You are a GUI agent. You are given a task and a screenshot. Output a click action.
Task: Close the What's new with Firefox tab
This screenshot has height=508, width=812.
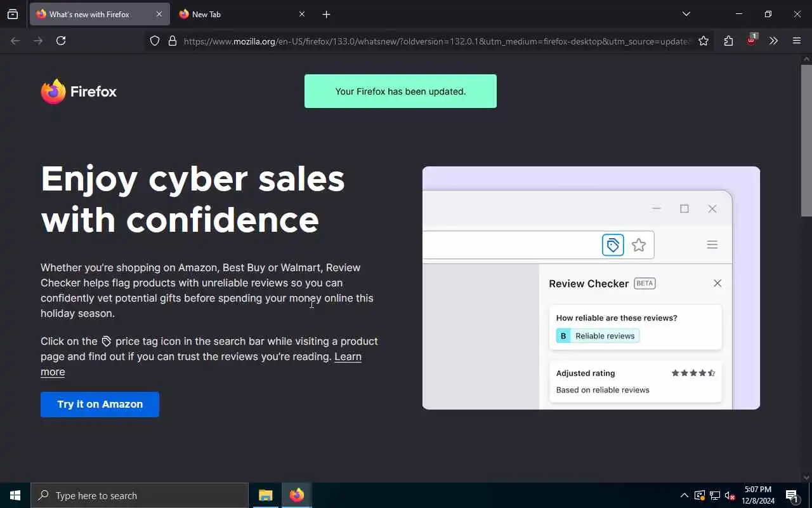click(159, 14)
